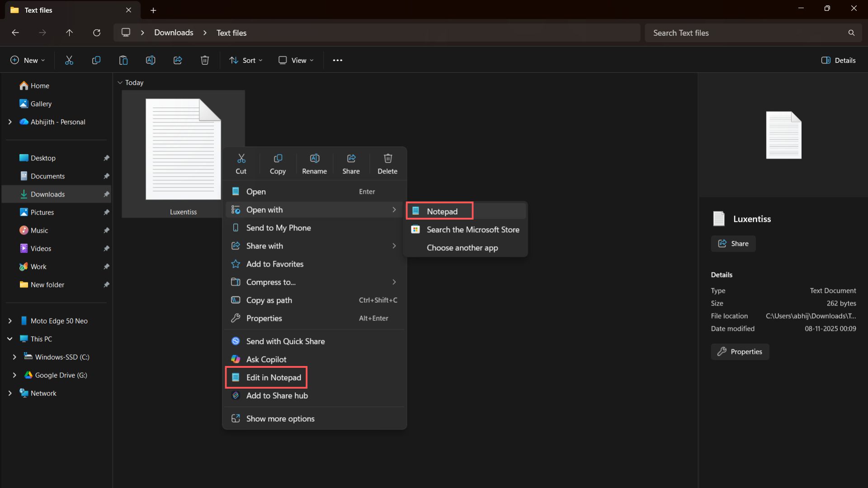Viewport: 868px width, 488px height.
Task: Cut the file using the Cut icon
Action: coord(241,163)
